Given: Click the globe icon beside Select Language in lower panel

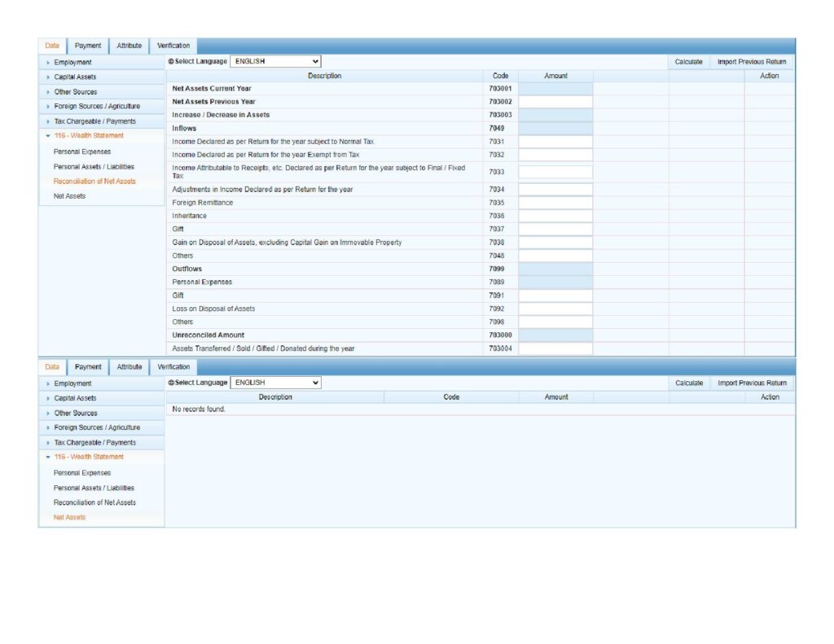Looking at the screenshot, I should pos(170,383).
